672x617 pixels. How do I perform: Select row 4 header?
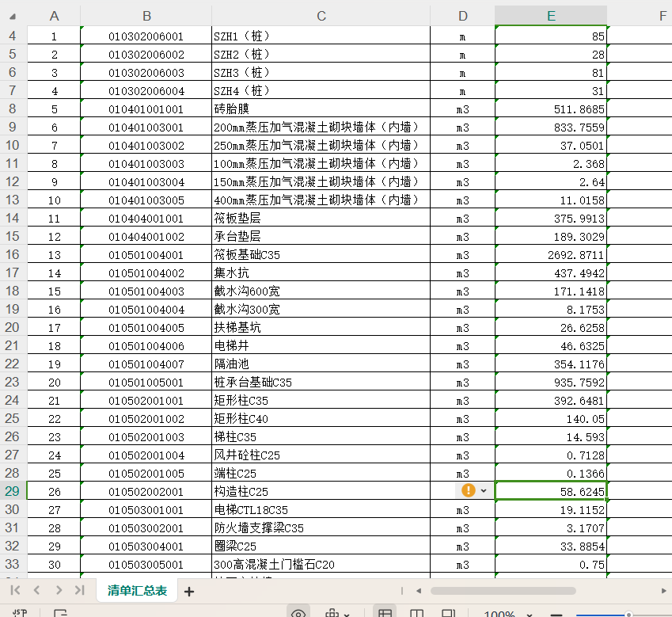coord(13,36)
